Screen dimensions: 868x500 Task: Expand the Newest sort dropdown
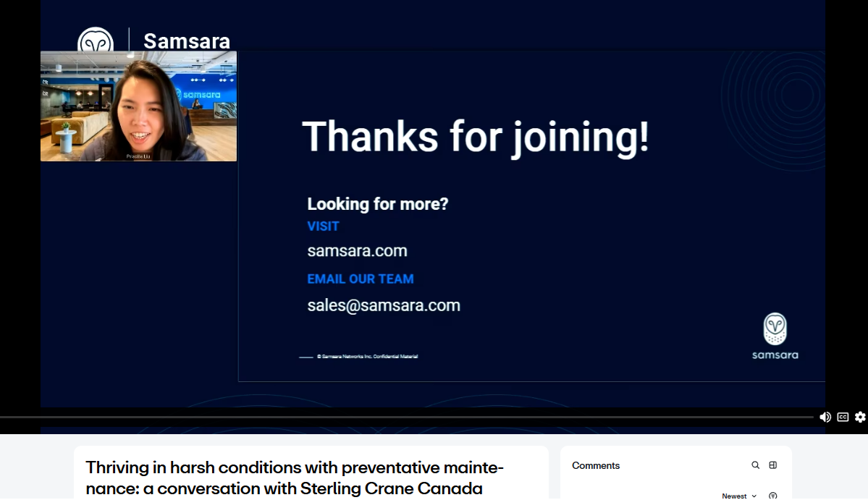tap(739, 496)
